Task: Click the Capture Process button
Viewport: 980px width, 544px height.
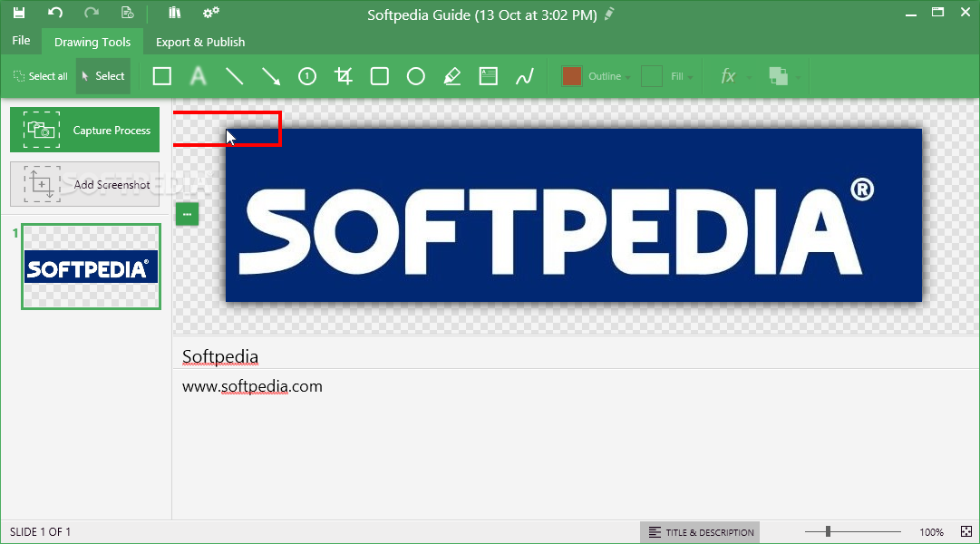Action: point(85,130)
